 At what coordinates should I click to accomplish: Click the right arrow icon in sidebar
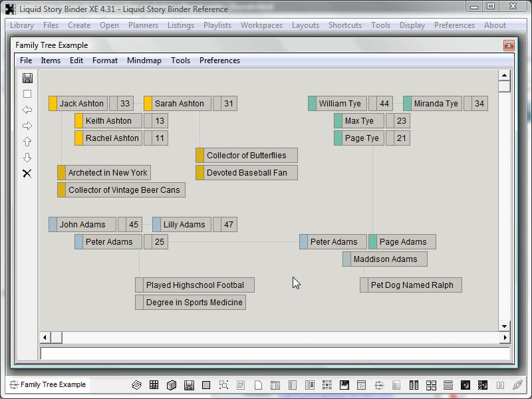pyautogui.click(x=27, y=126)
